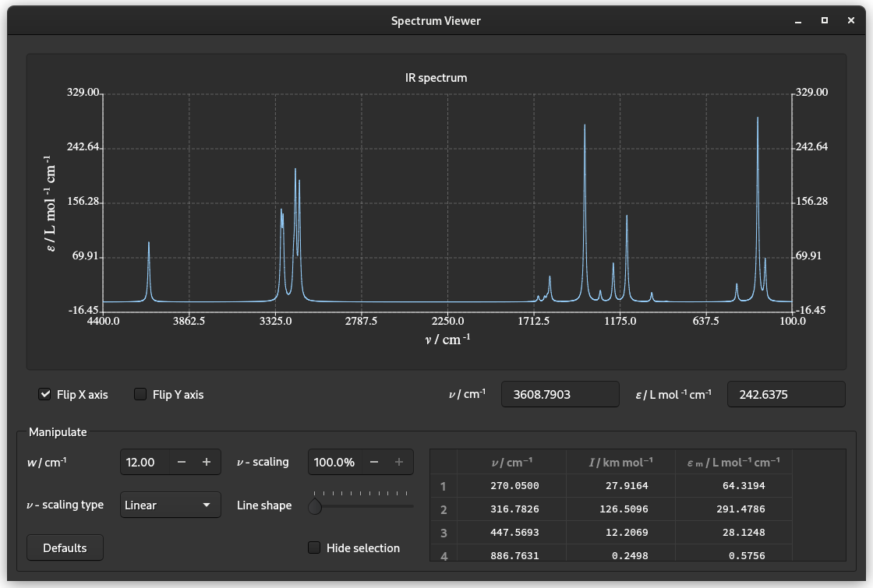Increase the peak width w value
Image resolution: width=873 pixels, height=588 pixels.
point(207,463)
